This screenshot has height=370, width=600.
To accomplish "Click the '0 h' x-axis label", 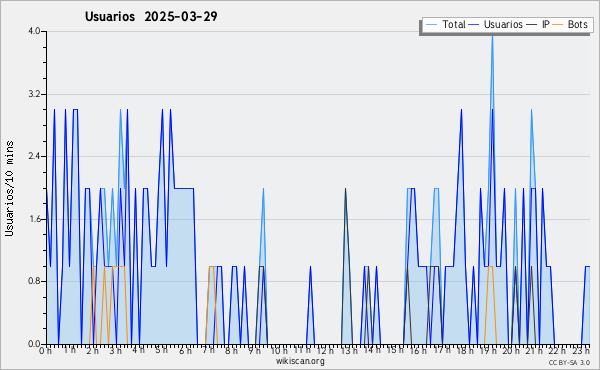I will click(46, 351).
